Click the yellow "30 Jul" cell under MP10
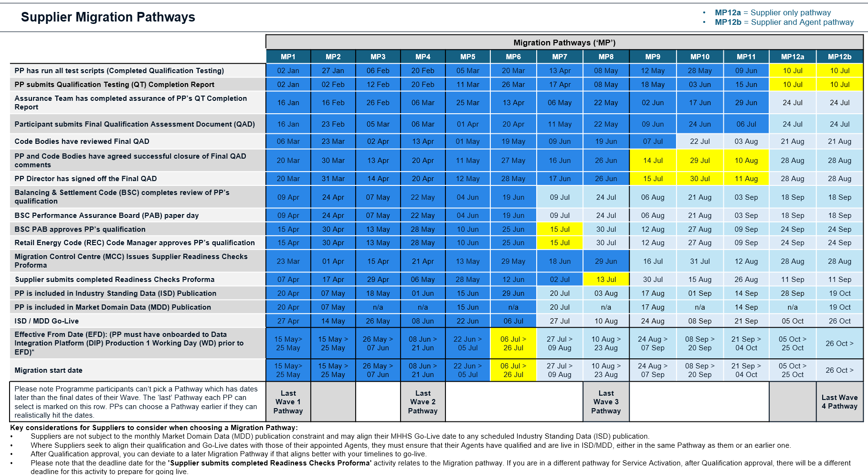 pos(700,179)
